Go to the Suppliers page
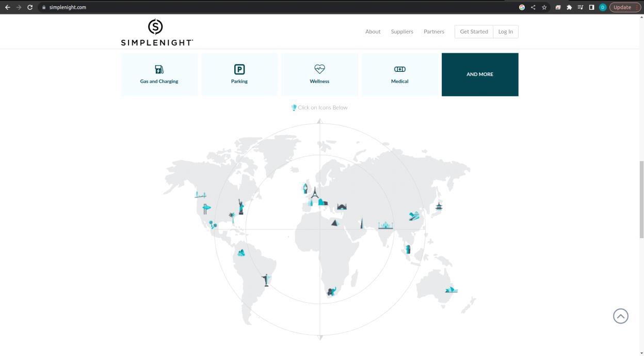The image size is (644, 356). click(402, 32)
